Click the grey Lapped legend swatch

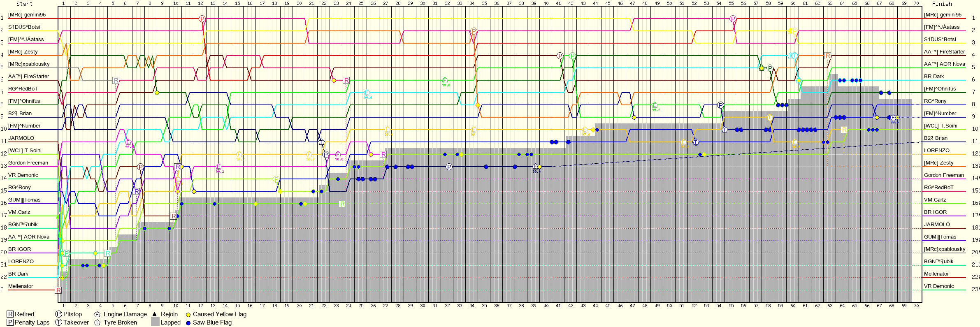point(155,322)
